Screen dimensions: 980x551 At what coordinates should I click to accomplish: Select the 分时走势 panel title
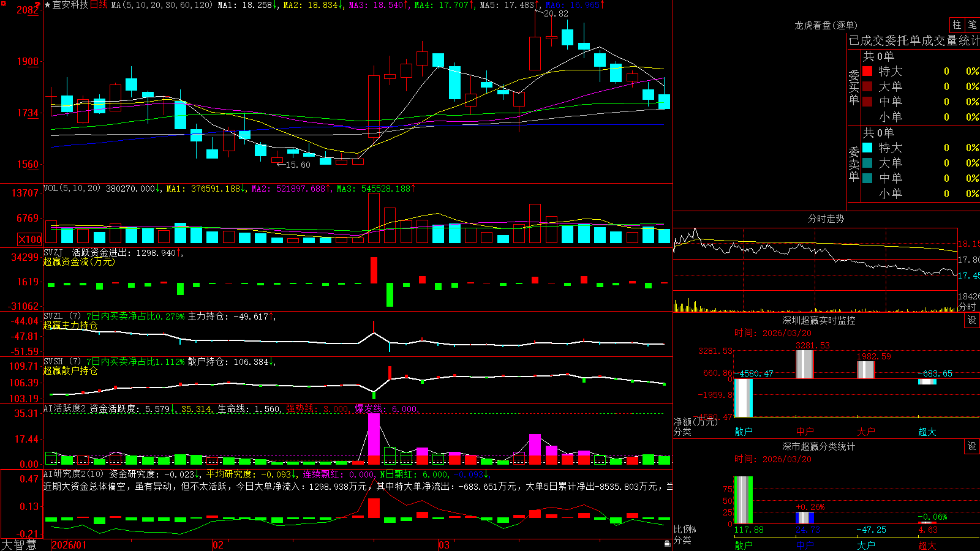826,219
